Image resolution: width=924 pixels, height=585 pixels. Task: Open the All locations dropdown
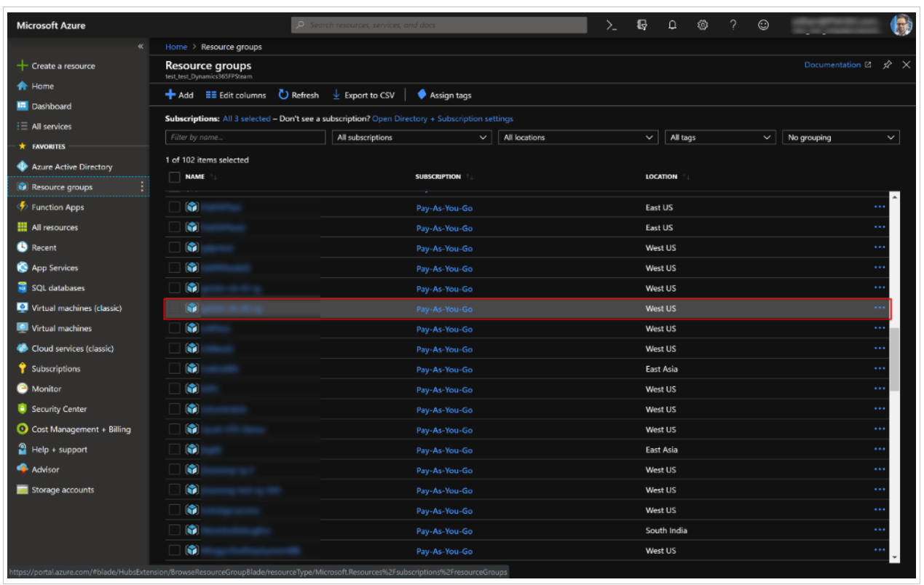click(x=579, y=138)
